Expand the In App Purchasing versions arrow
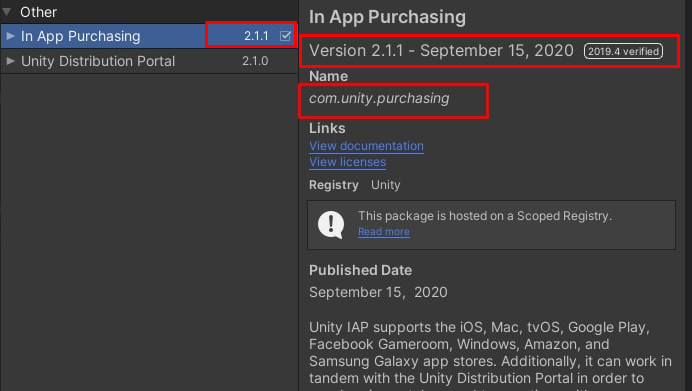The width and height of the screenshot is (692, 391). pos(11,36)
